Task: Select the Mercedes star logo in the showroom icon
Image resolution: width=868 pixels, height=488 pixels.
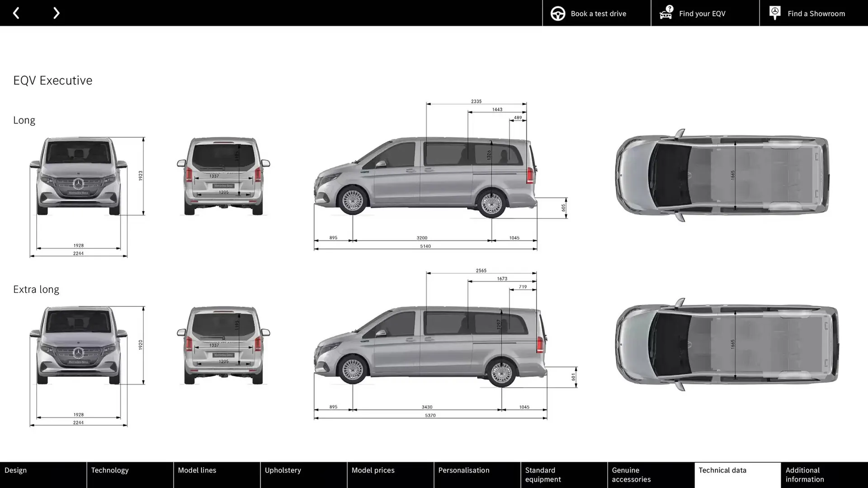Action: coord(775,11)
